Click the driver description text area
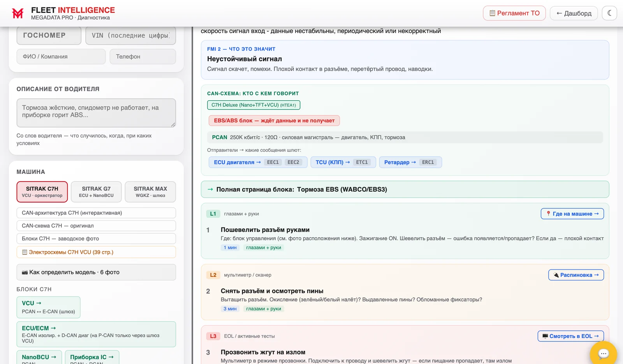 pyautogui.click(x=96, y=113)
